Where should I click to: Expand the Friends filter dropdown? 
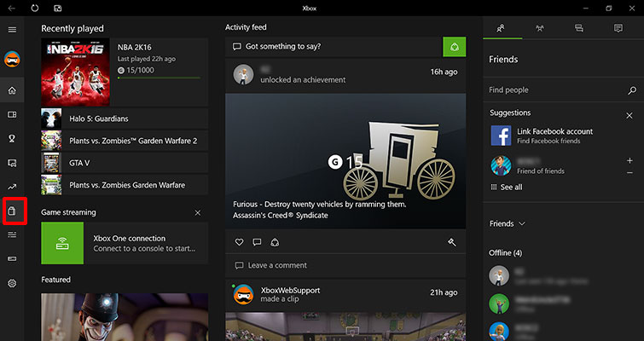coord(508,224)
